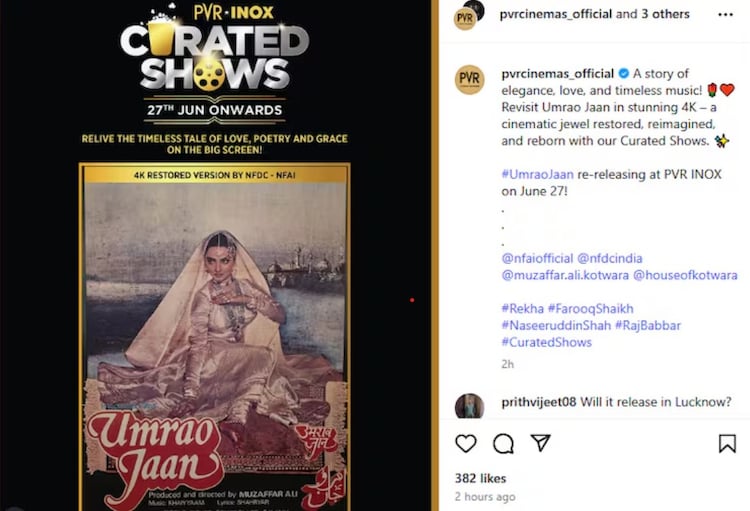
Task: Visit @nfdcindia mention
Action: tap(610, 258)
